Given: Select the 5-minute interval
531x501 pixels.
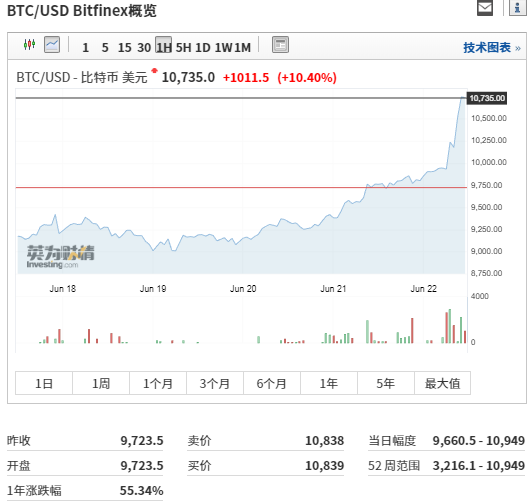Looking at the screenshot, I should 105,47.
